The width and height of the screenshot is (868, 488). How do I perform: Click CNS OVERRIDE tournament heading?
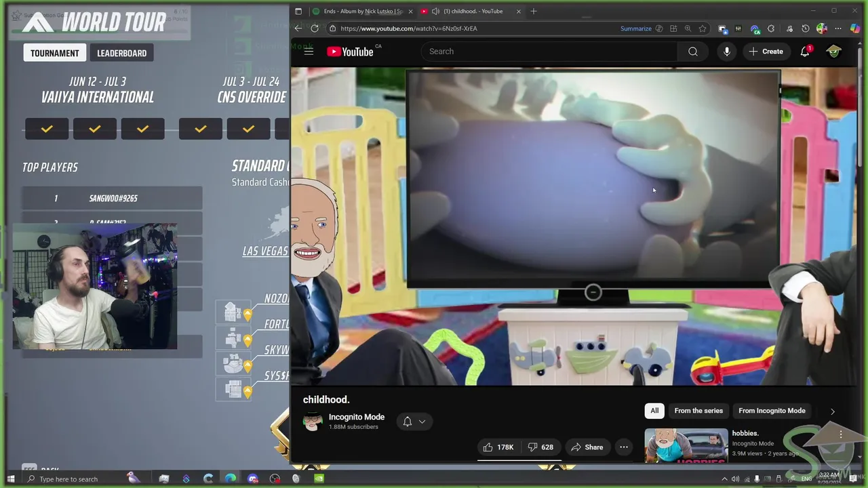tap(252, 97)
